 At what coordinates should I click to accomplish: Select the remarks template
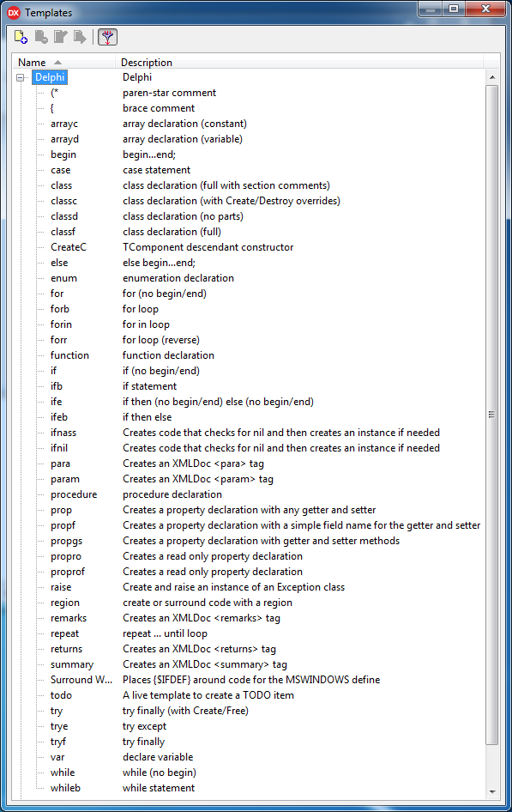click(x=69, y=618)
